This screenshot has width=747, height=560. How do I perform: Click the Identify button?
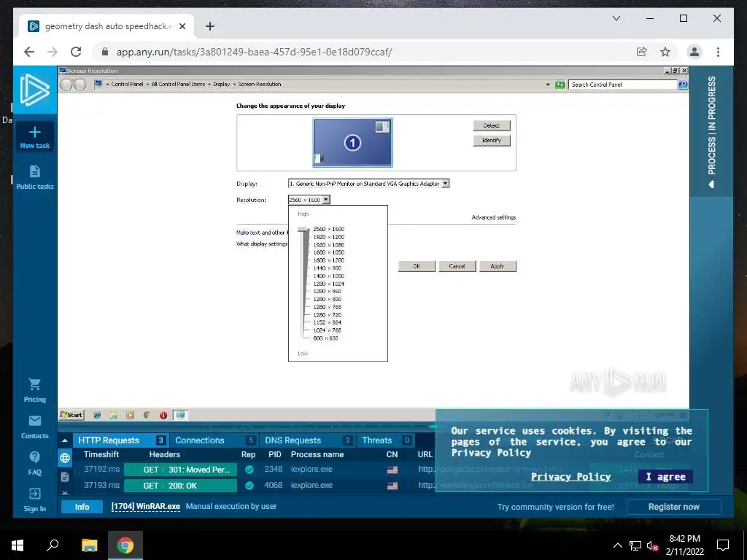[x=492, y=141]
